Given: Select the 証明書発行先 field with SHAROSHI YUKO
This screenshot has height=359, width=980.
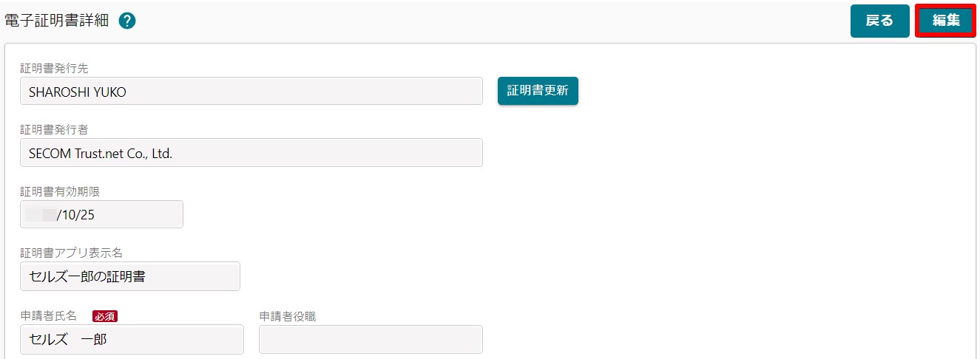Looking at the screenshot, I should (251, 91).
